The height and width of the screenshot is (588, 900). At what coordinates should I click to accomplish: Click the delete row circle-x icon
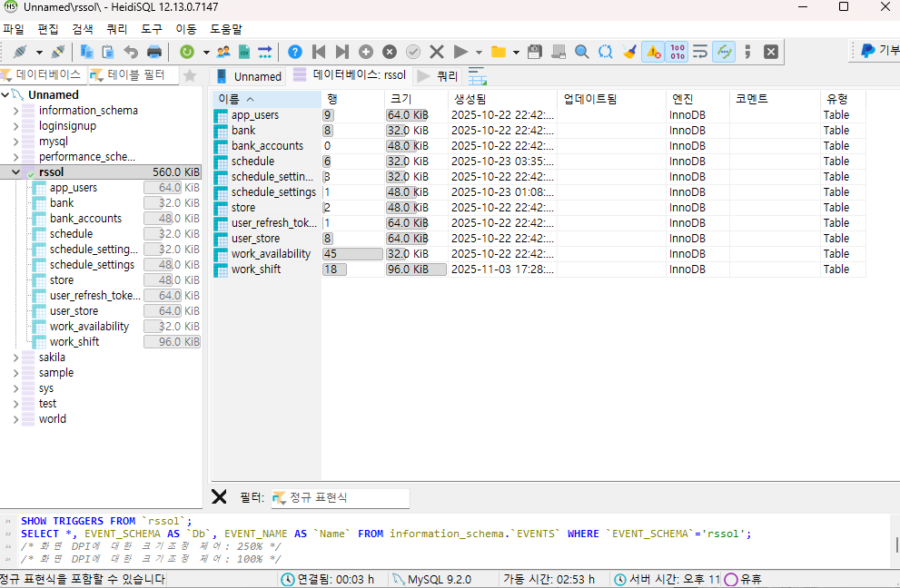[x=390, y=52]
